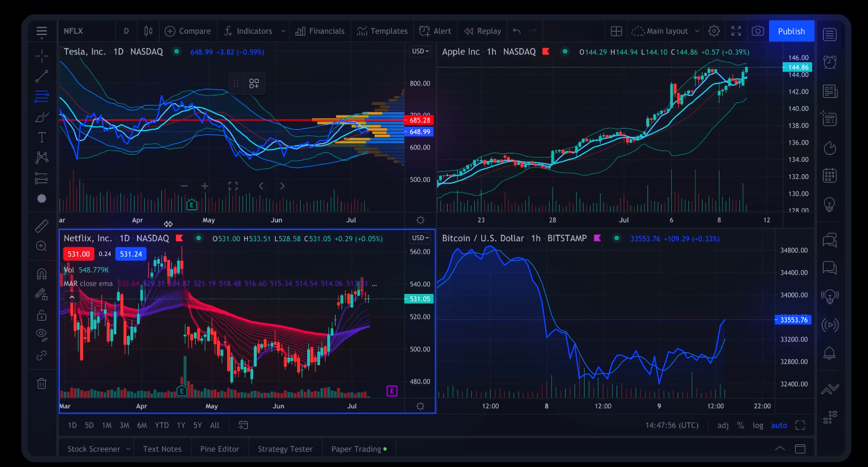Viewport: 868px width, 467px height.
Task: Open notifications via the bell icon
Action: [829, 353]
